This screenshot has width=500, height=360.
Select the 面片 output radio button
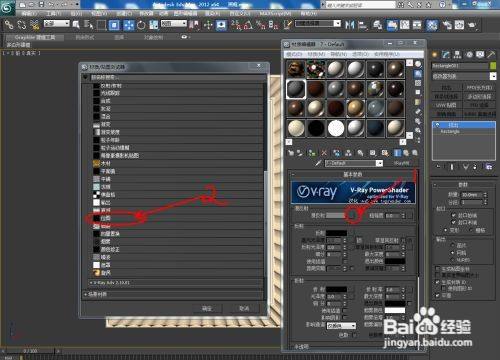(x=453, y=245)
